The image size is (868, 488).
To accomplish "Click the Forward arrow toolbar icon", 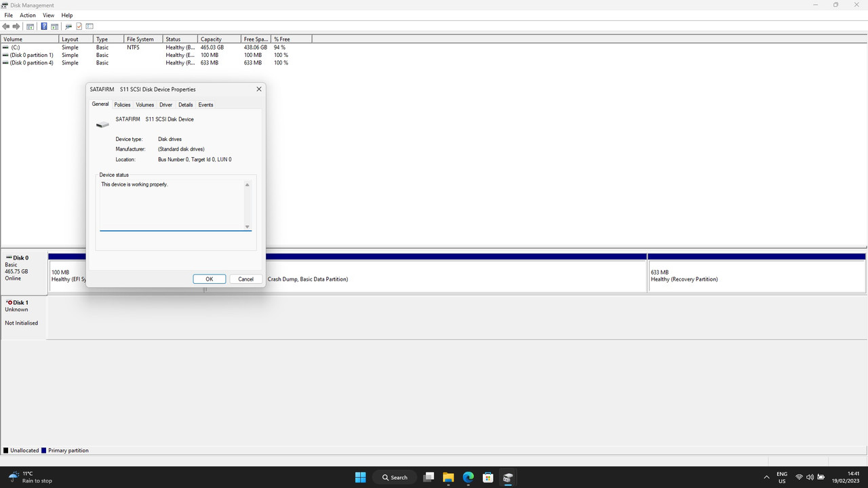I will click(x=16, y=26).
